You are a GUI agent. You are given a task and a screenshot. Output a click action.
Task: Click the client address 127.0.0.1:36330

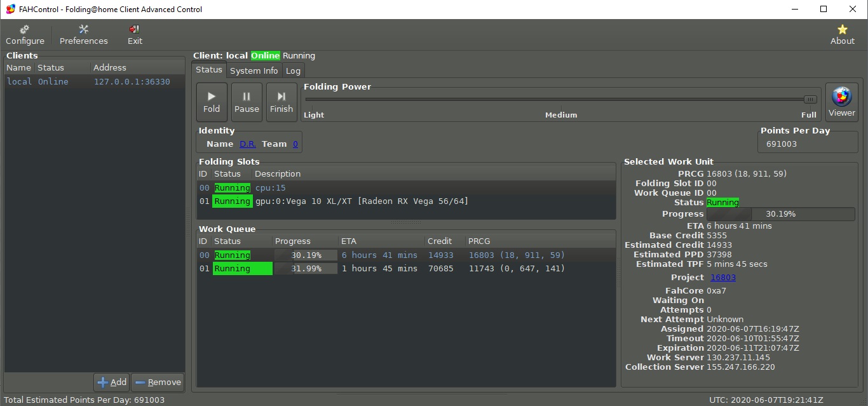[x=132, y=81]
